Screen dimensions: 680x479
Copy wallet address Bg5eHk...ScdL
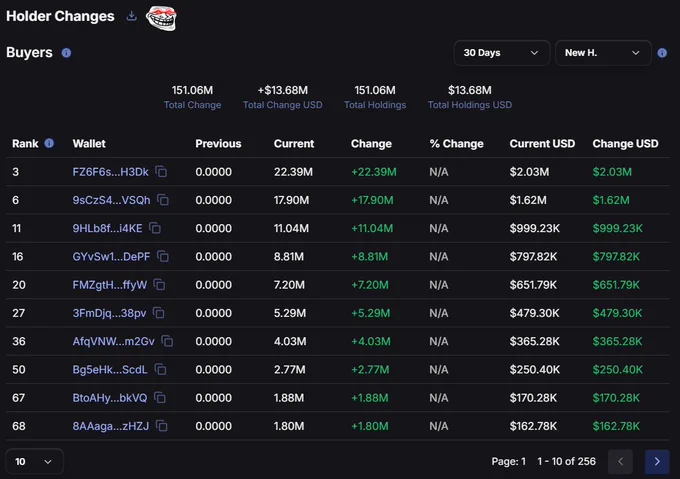point(160,369)
